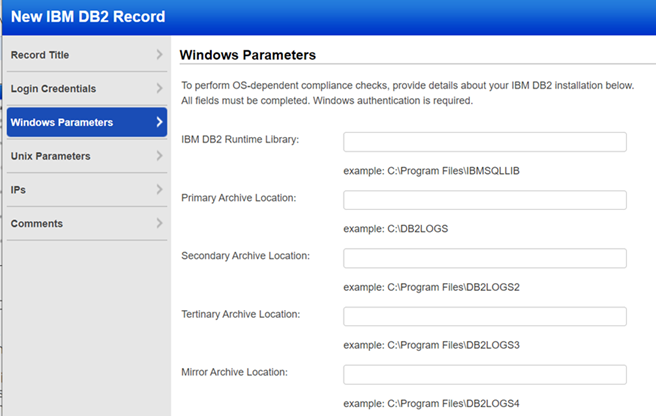Open the Record Title section
The height and width of the screenshot is (416, 656).
click(41, 55)
